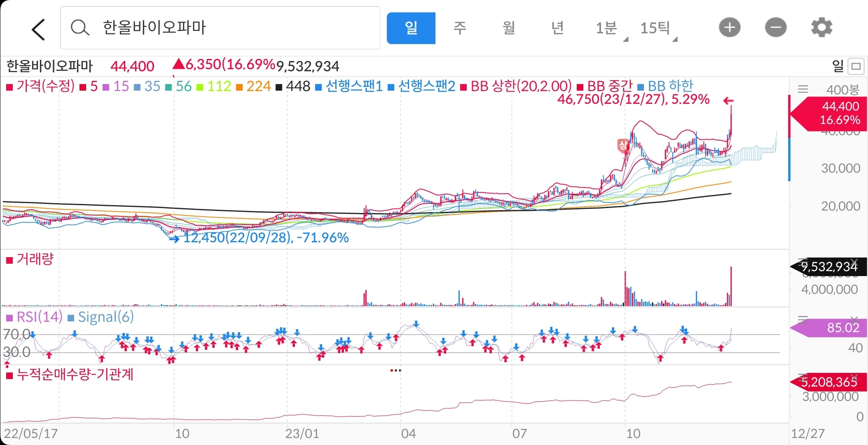Tap the RSI(14) legend label
The width and height of the screenshot is (868, 445).
pos(34,317)
